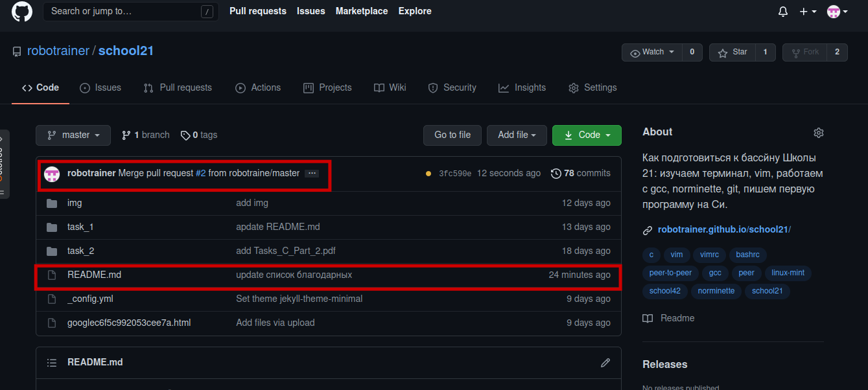Go to Explore
This screenshot has height=390, width=868.
pyautogui.click(x=415, y=11)
